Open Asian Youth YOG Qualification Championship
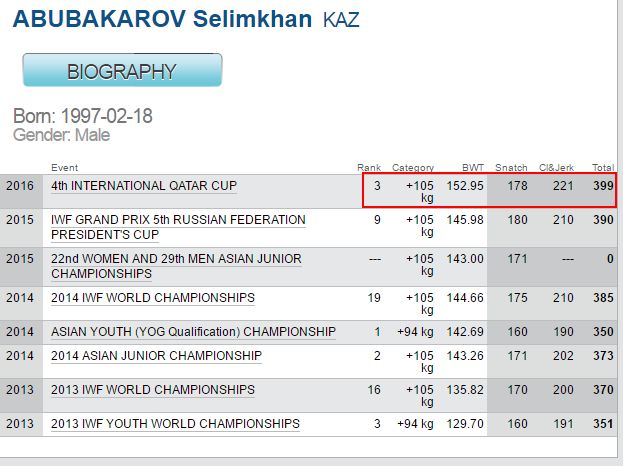The width and height of the screenshot is (623, 466). pyautogui.click(x=193, y=331)
